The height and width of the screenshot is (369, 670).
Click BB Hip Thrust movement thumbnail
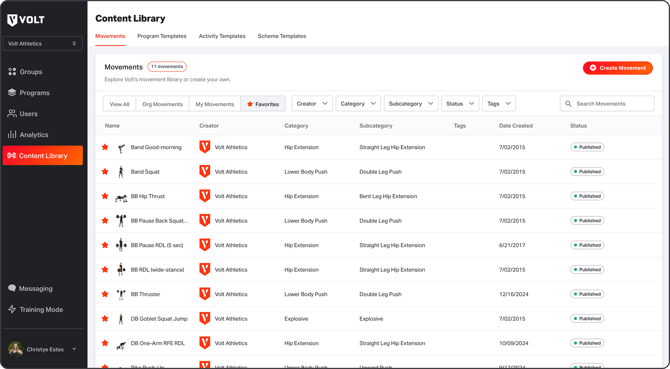(x=121, y=196)
